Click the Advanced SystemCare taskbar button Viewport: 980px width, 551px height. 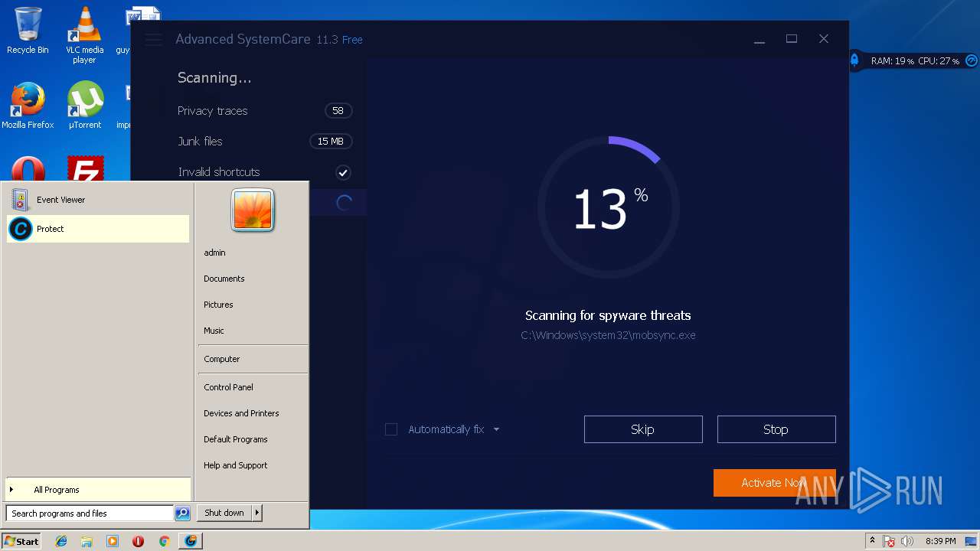click(x=190, y=541)
